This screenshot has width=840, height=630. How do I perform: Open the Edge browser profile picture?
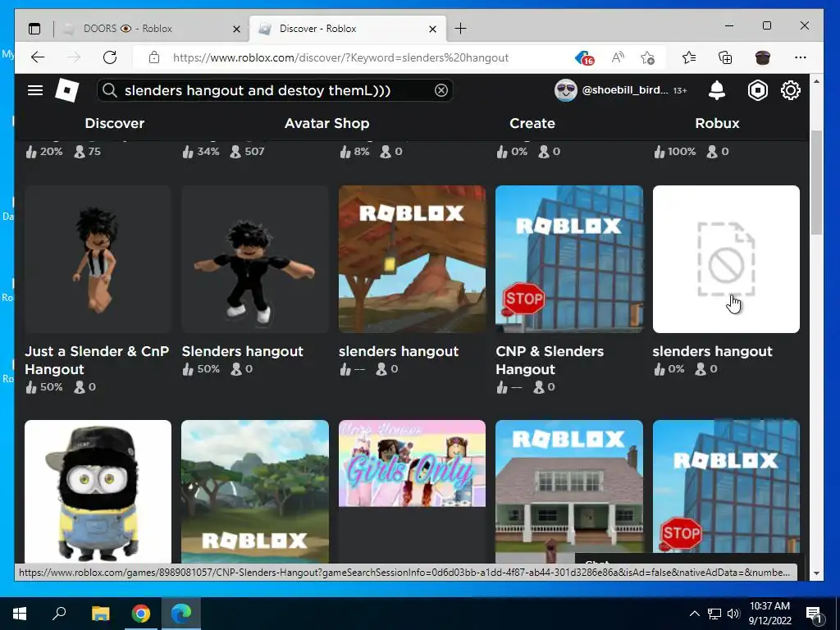[762, 57]
